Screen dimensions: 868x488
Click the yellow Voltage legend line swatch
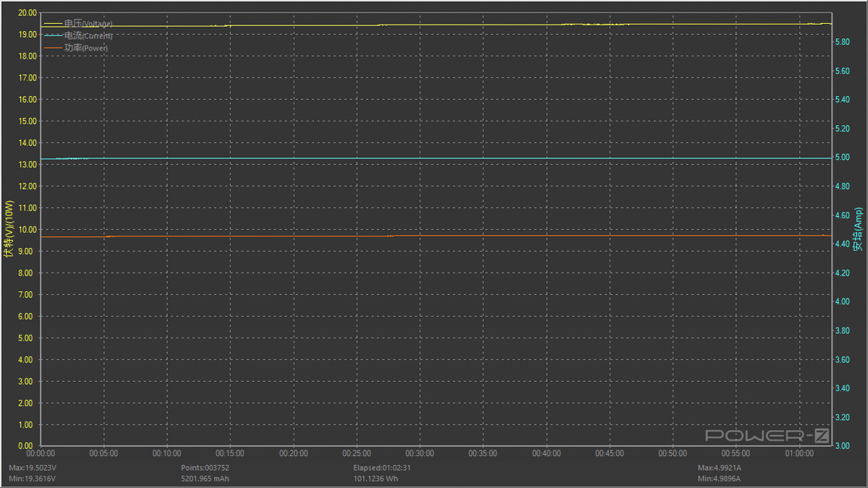[53, 24]
